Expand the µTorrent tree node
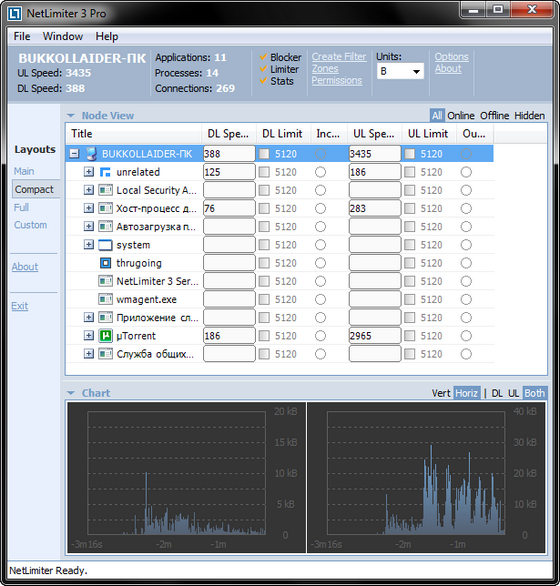Screen dimensions: 560x586 pos(89,336)
